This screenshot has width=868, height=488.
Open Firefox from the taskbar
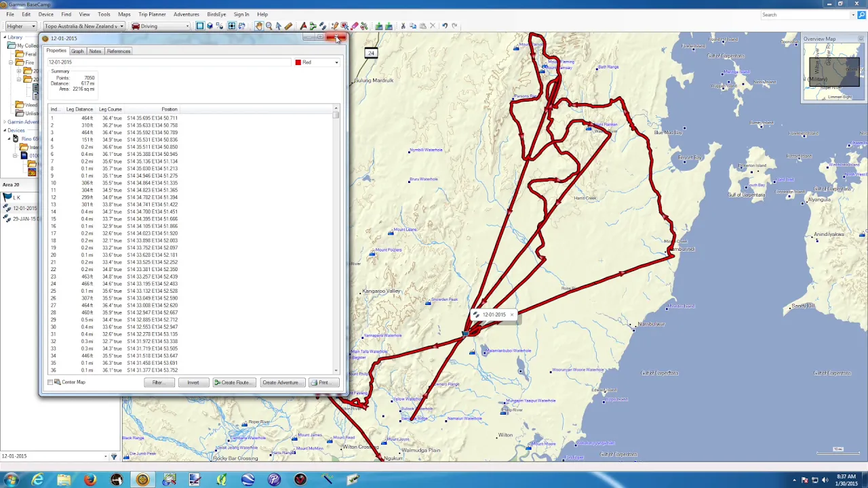pos(90,480)
